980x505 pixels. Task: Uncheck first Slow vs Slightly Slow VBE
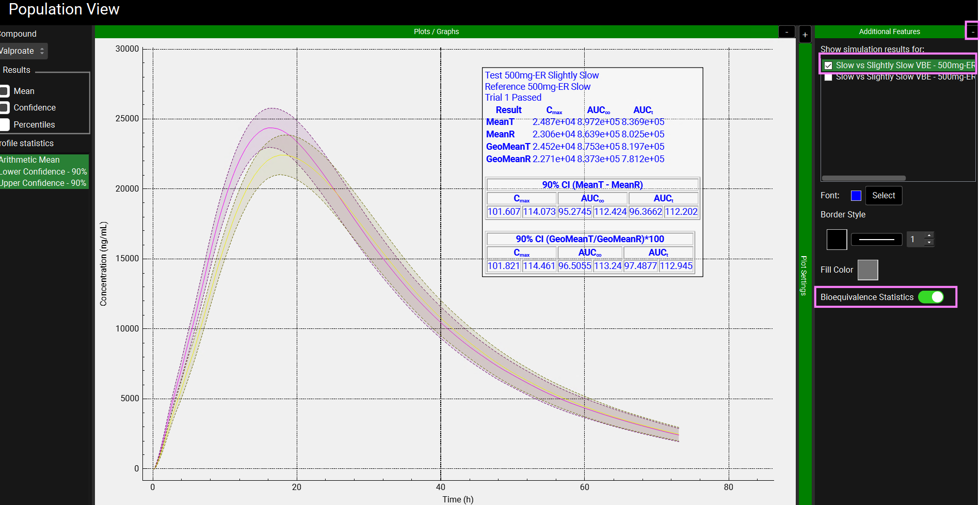tap(828, 66)
